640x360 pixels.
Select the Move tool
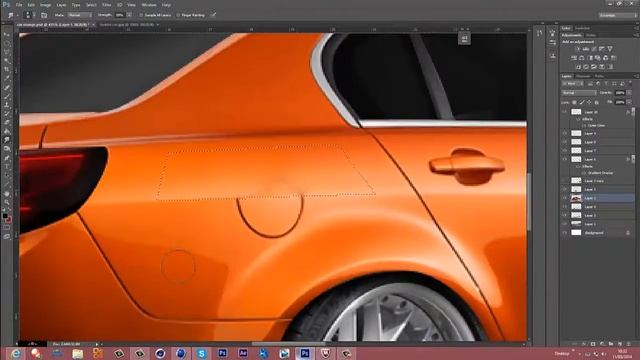[7, 34]
